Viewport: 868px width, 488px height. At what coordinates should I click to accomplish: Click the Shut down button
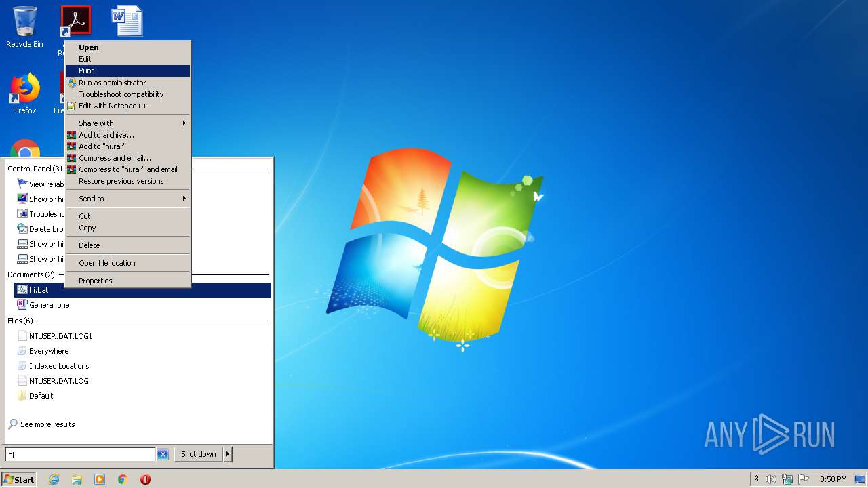coord(199,454)
